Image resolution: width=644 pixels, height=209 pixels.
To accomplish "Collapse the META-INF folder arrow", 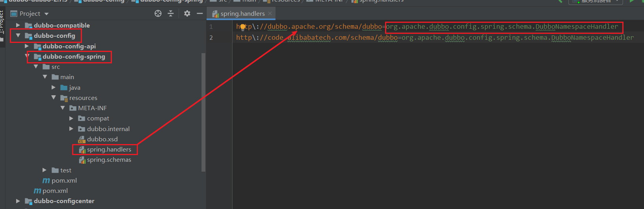I will click(62, 108).
